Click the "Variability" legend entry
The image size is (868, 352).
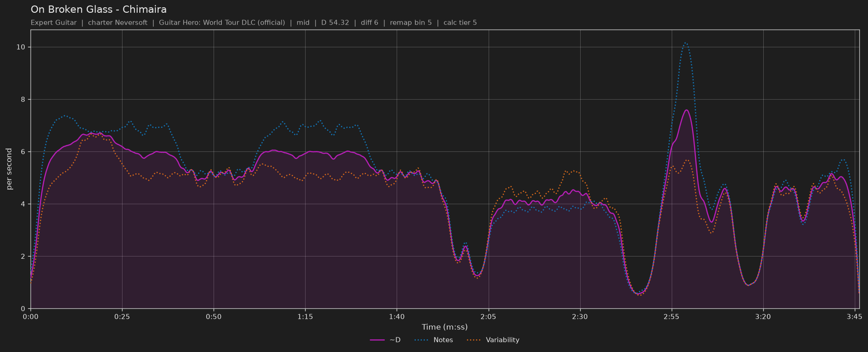click(493, 340)
